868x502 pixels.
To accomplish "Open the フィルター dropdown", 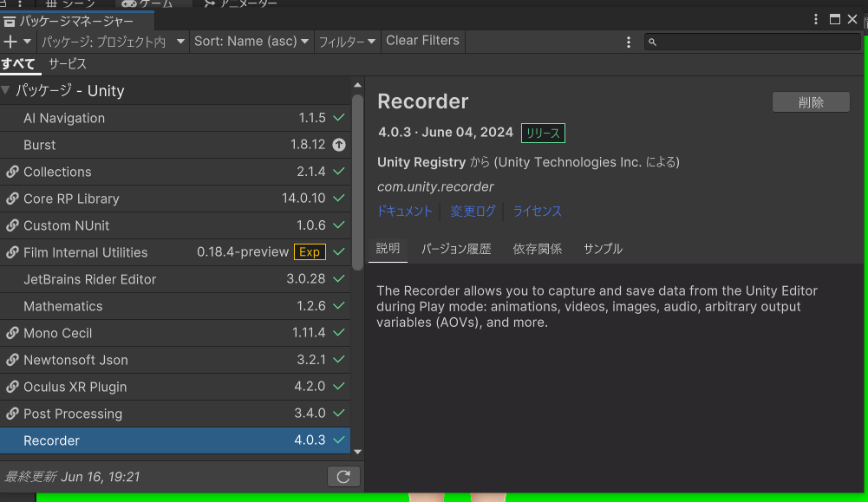I will [x=347, y=42].
